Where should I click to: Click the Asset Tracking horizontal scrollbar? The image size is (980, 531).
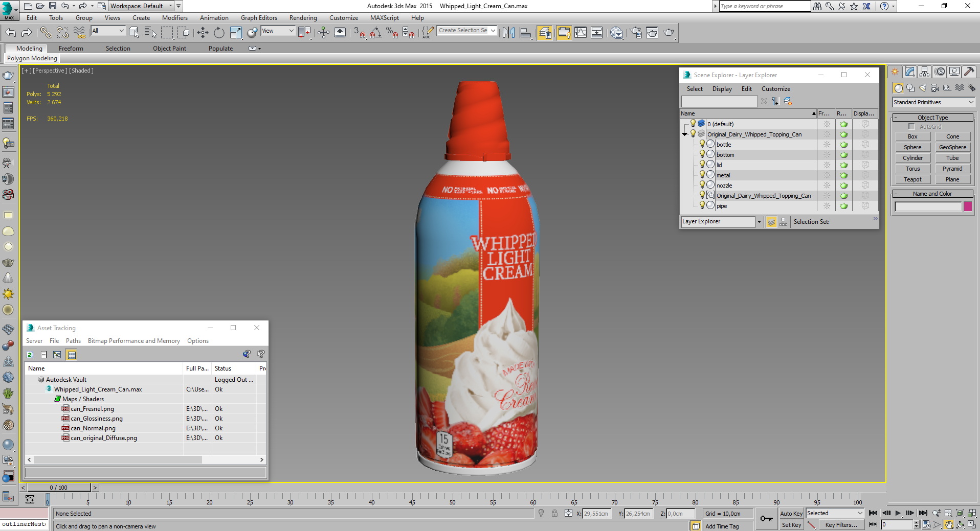click(x=118, y=459)
